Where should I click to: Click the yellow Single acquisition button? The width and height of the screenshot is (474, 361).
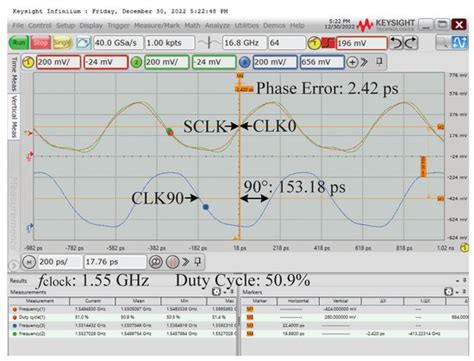pos(62,43)
